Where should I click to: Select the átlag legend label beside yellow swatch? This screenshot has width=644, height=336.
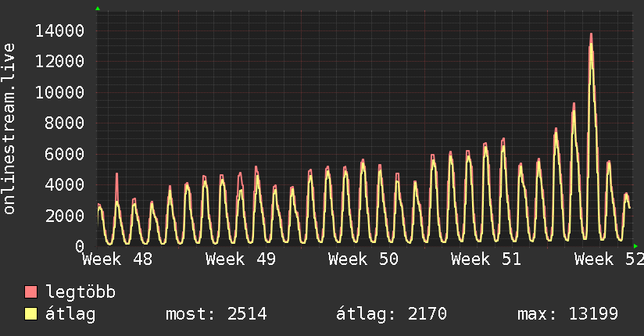[x=70, y=314]
